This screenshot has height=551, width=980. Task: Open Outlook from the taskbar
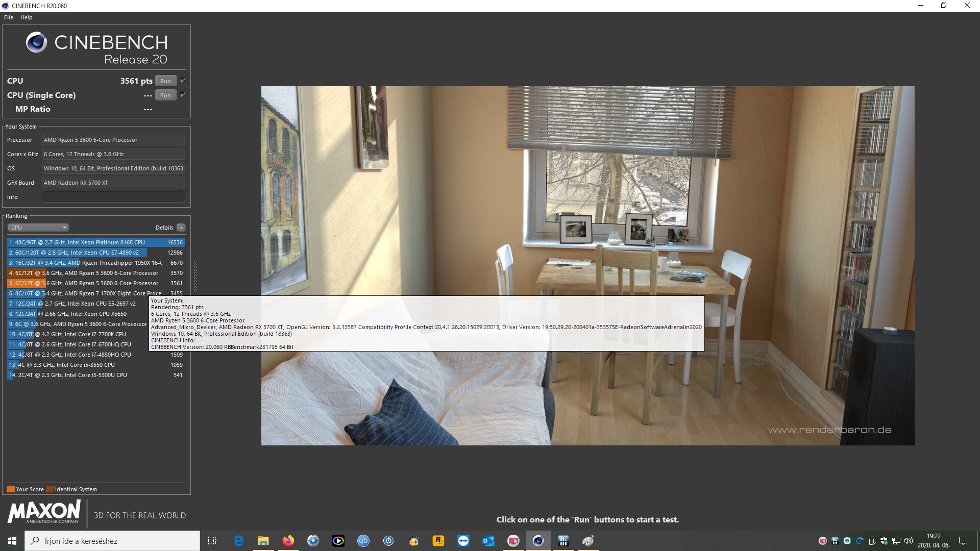pos(488,541)
